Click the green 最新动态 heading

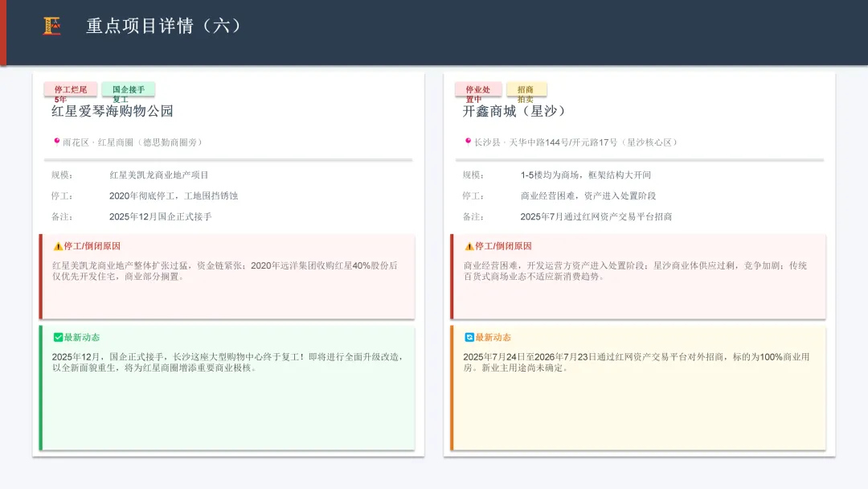81,337
